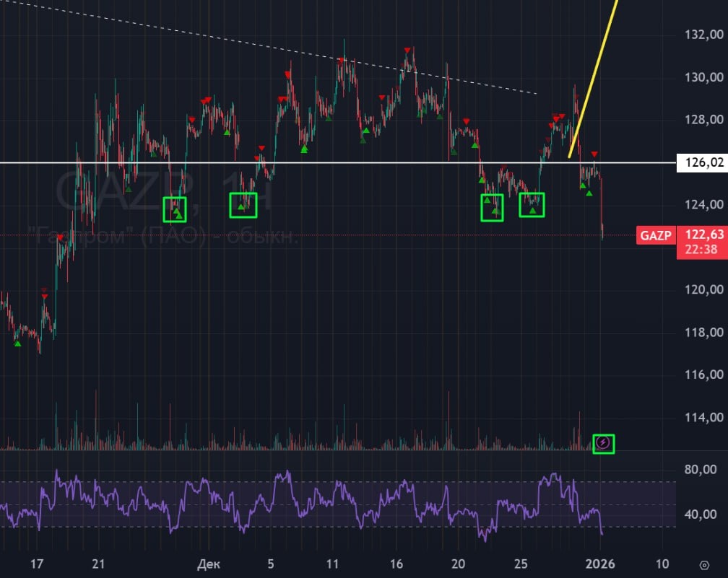The height and width of the screenshot is (578, 728).
Task: Click the 21 date label on time axis
Action: coord(98,564)
